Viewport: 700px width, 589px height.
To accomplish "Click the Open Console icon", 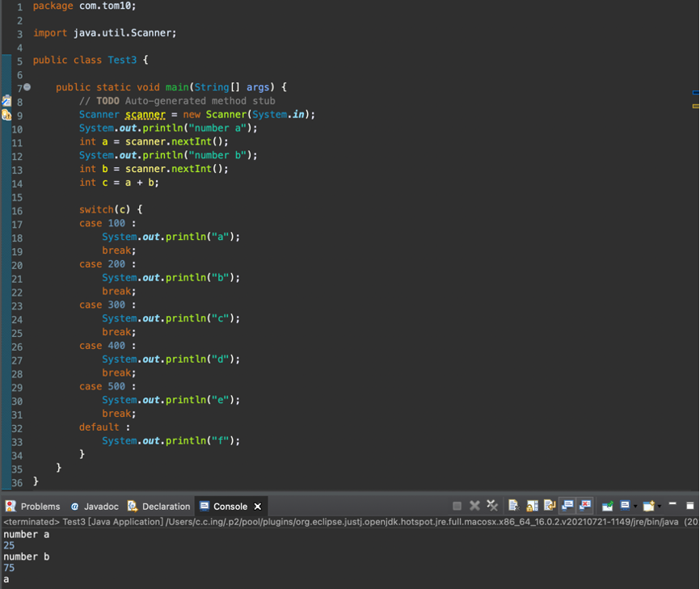I will [x=648, y=506].
